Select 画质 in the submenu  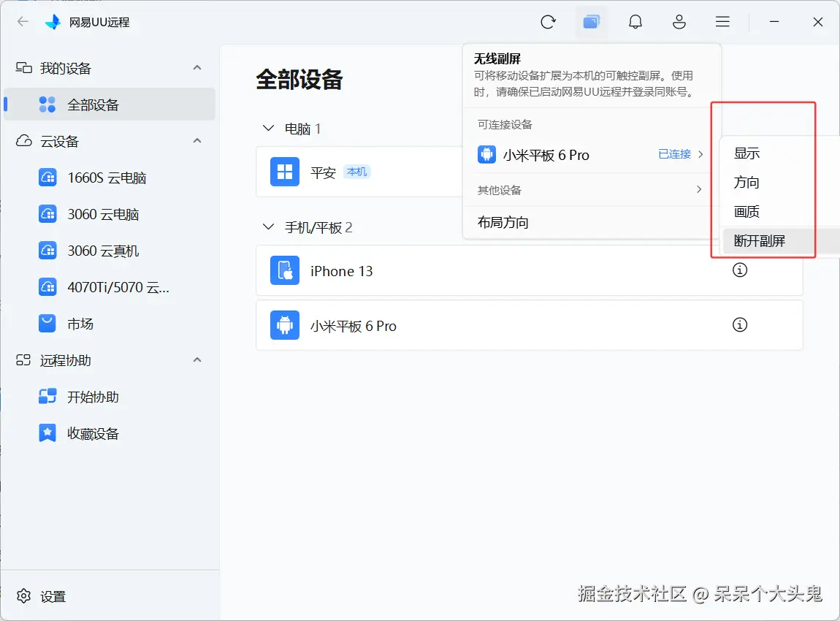[747, 212]
